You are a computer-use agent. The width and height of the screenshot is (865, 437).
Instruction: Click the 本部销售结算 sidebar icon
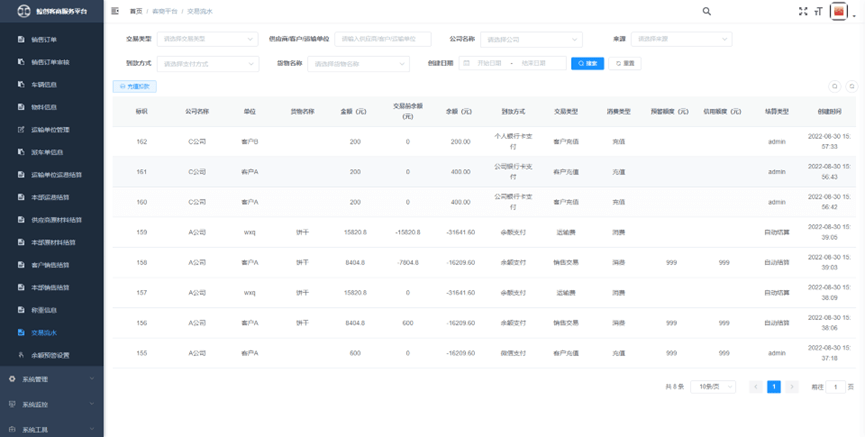pyautogui.click(x=22, y=287)
